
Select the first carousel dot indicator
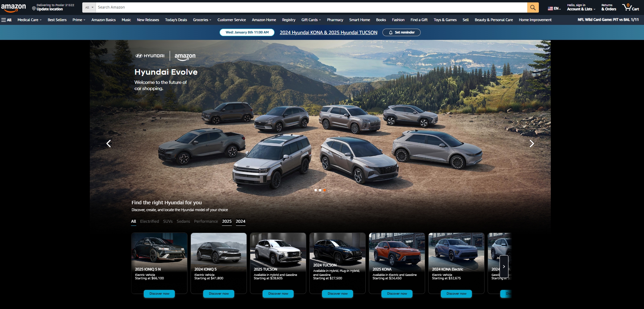pos(316,190)
